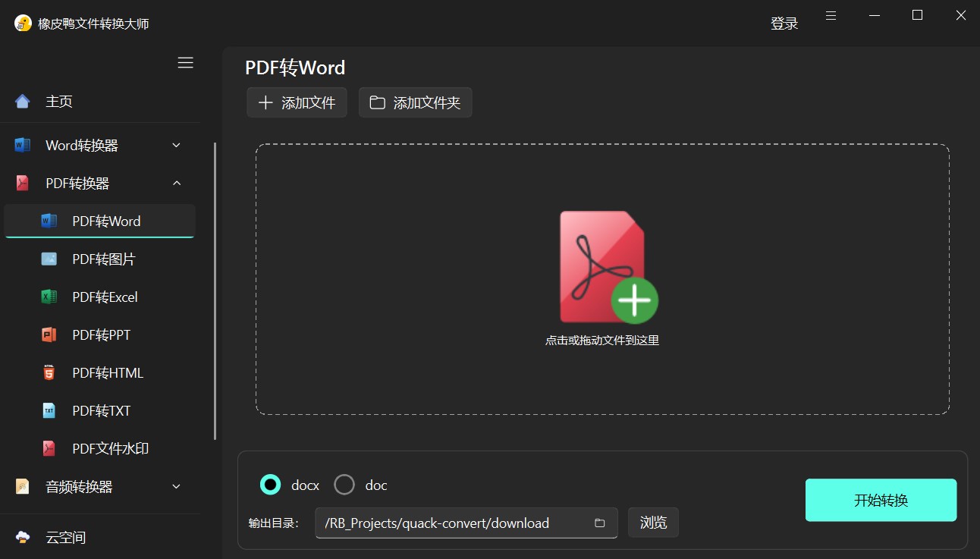980x559 pixels.
Task: Expand the 音频转换器 section chevron
Action: tap(176, 486)
